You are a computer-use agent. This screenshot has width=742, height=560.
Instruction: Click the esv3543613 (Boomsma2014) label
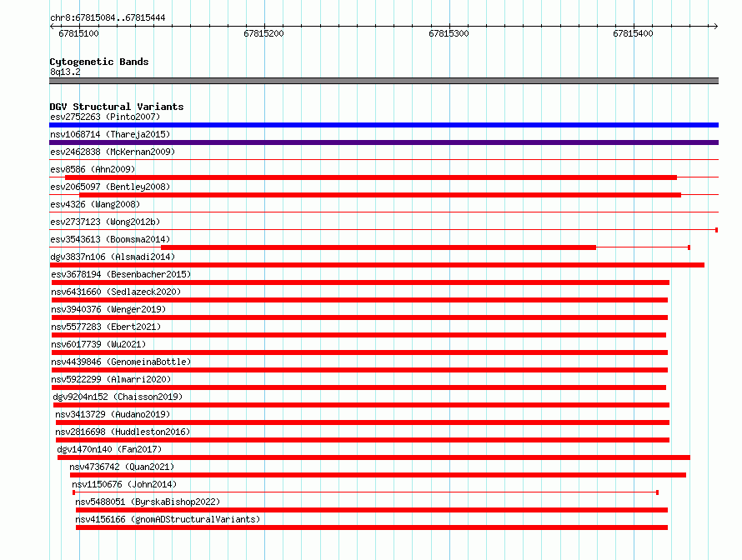coord(110,239)
